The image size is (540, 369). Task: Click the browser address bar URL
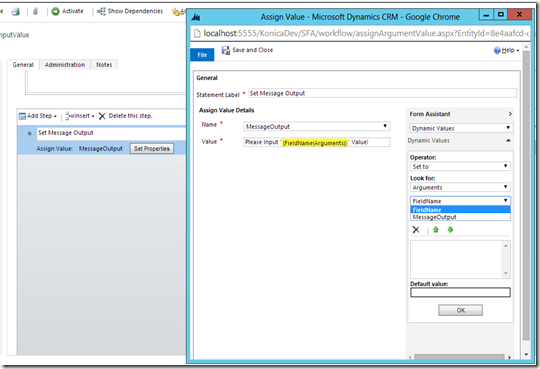click(366, 33)
